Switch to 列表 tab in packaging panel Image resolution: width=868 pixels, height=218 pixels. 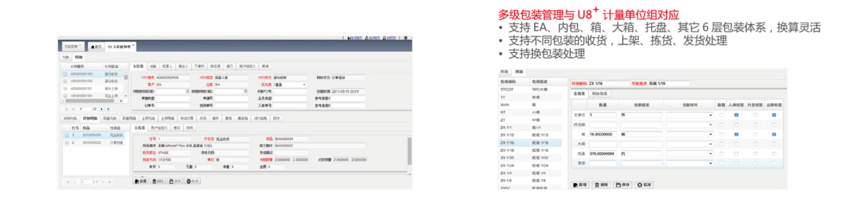click(504, 72)
